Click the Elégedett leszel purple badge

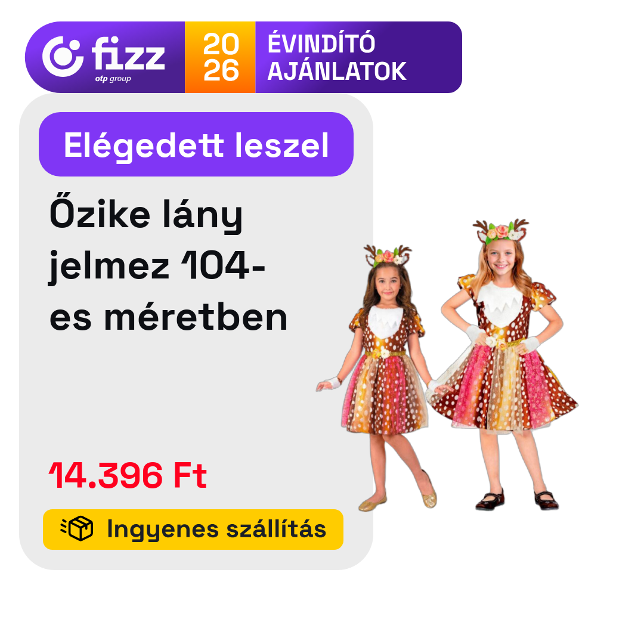[x=196, y=144]
